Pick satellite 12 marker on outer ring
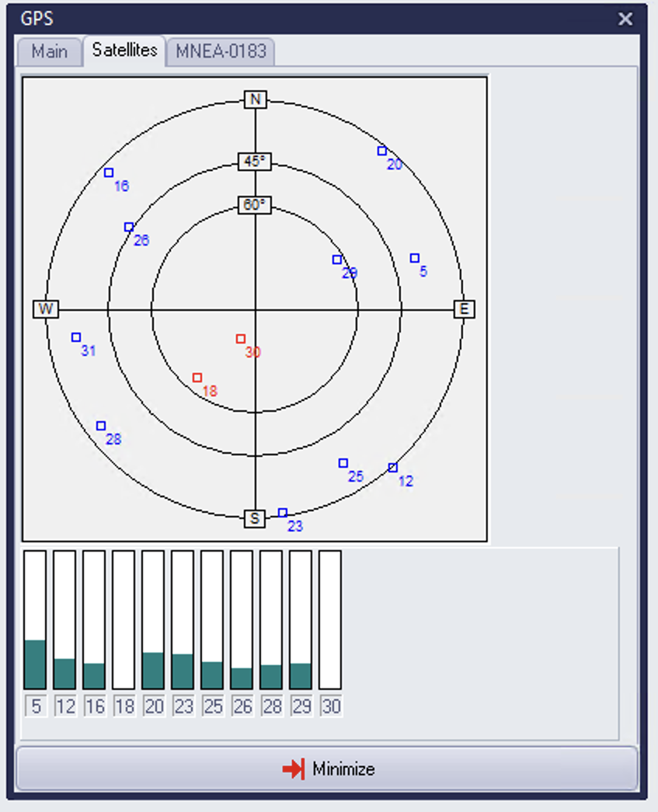658x812 pixels. [x=393, y=468]
